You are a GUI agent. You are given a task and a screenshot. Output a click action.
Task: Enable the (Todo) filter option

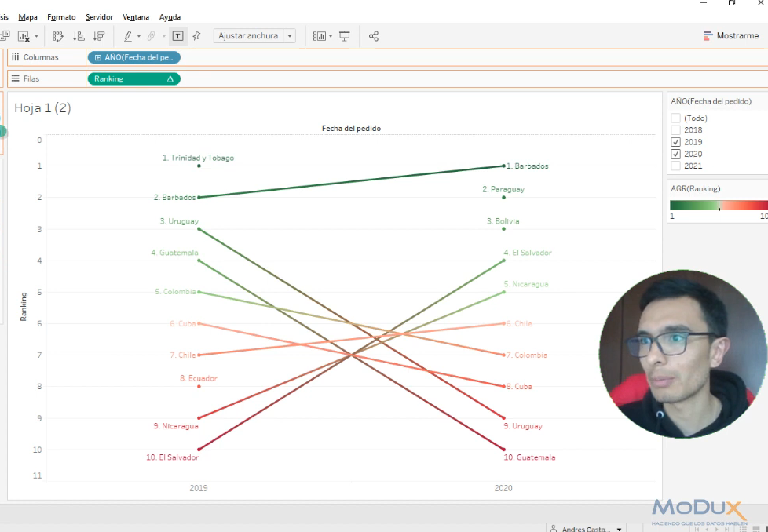point(675,118)
